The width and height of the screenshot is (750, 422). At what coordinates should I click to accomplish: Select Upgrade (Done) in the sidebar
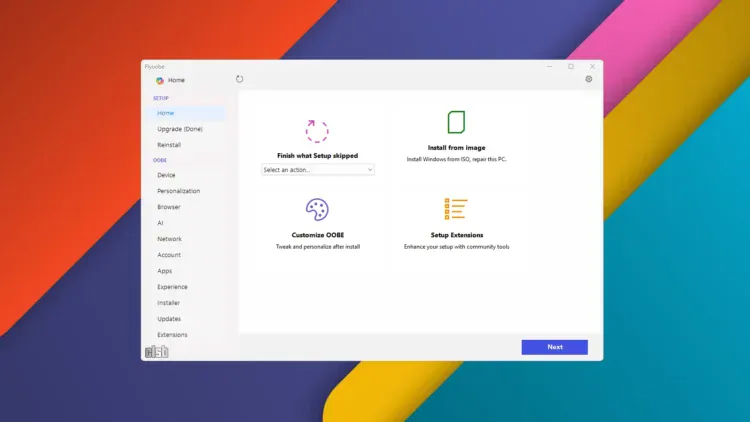point(179,129)
